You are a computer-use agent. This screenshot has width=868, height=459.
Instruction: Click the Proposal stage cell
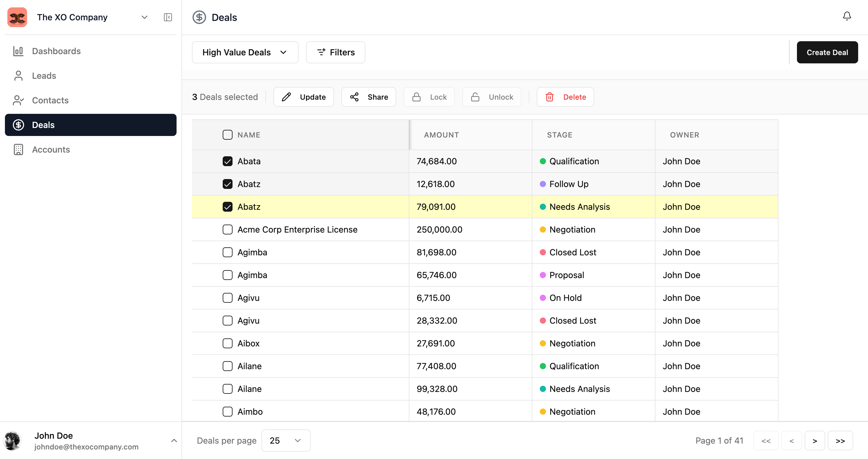[593, 275]
